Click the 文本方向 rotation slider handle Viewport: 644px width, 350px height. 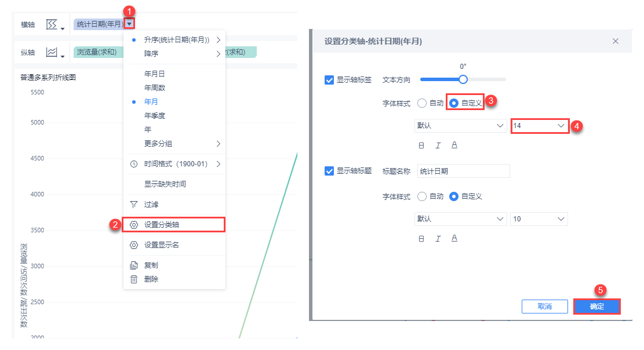463,79
